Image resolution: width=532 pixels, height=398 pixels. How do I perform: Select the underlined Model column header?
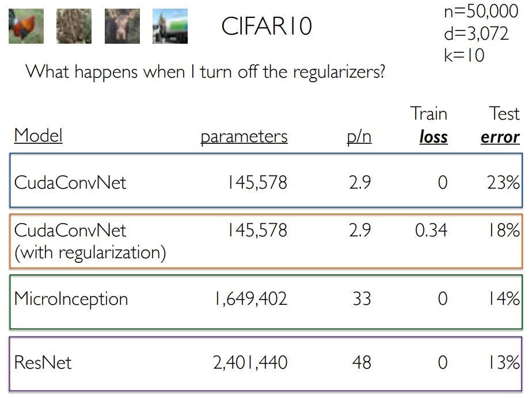click(38, 136)
